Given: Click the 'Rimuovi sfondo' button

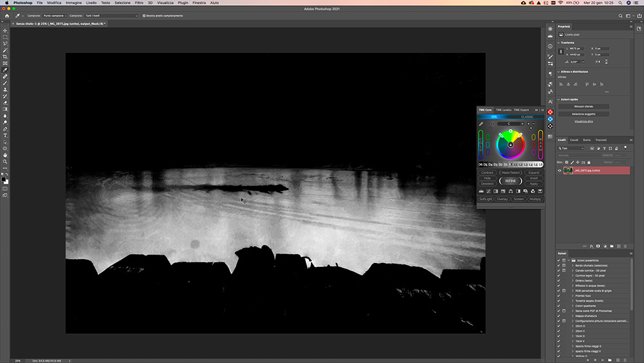Looking at the screenshot, I should tap(583, 106).
